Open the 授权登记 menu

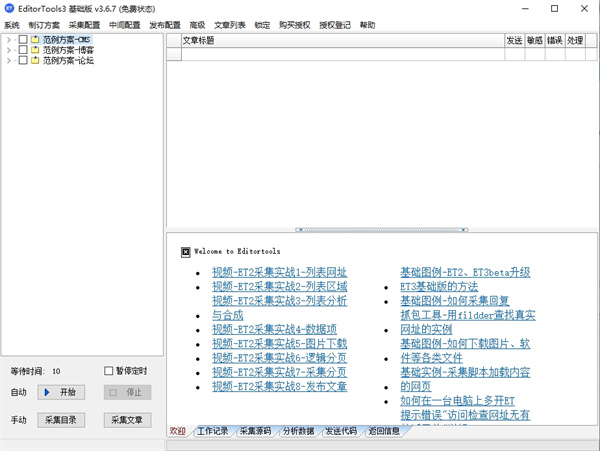[335, 25]
